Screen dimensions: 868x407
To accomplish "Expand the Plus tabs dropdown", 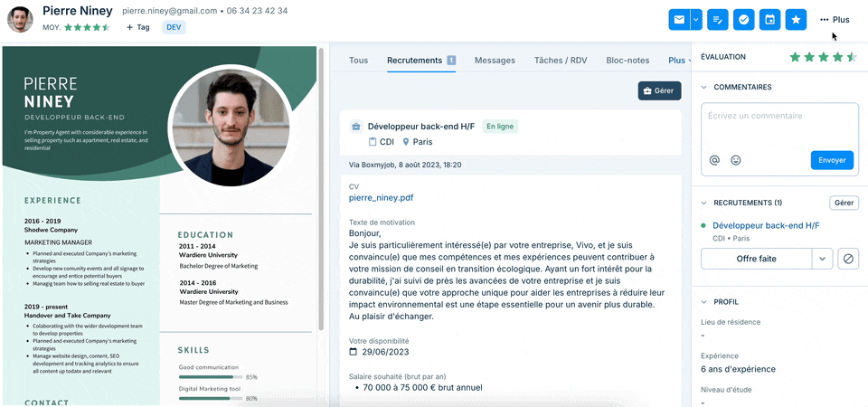I will [680, 61].
